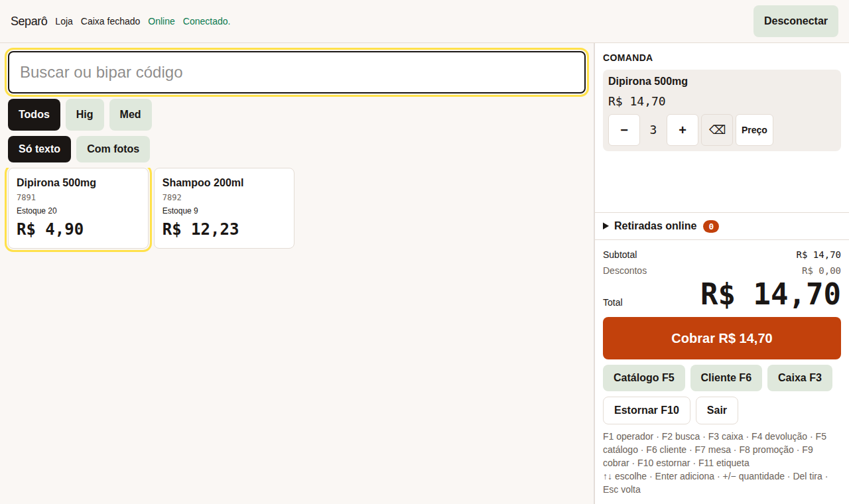Click the Retiradas online count badge
The height and width of the screenshot is (504, 849).
711,227
